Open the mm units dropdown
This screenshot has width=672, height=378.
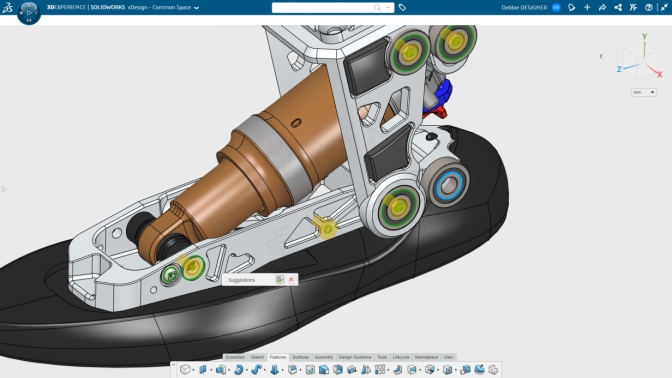tap(643, 92)
